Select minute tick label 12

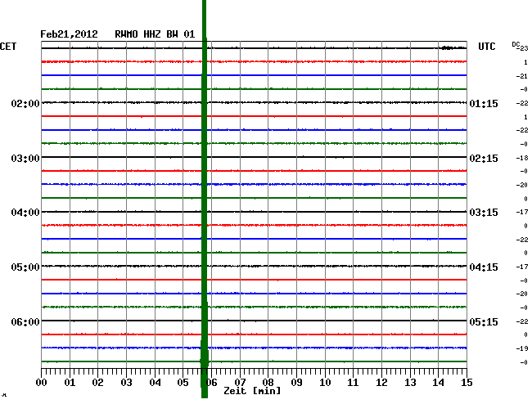(x=381, y=383)
